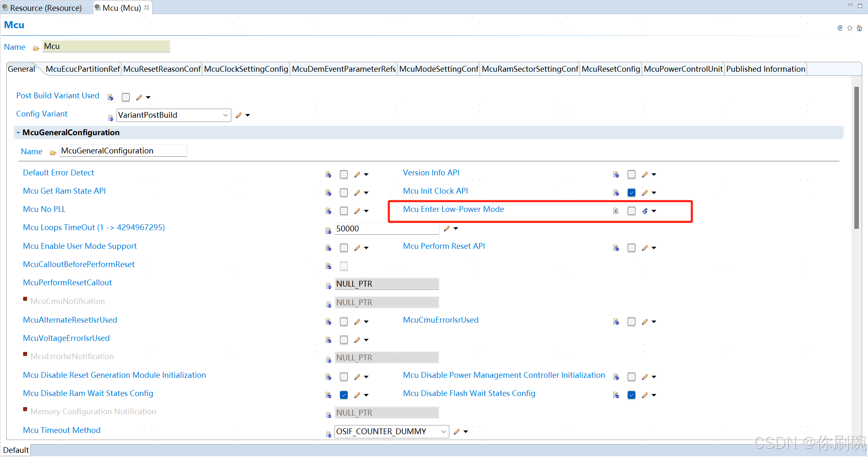Click folder icon beside top Mcu Name field
868x457 pixels.
(36, 48)
